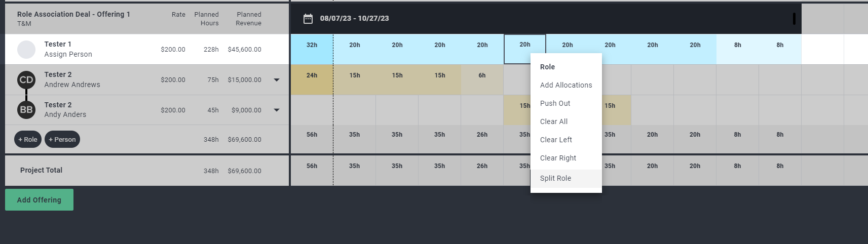868x244 pixels.
Task: Choose Add Allocations in the context menu
Action: click(566, 85)
